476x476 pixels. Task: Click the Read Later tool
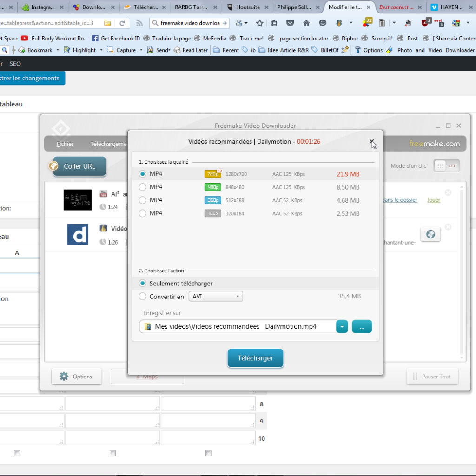[x=191, y=50]
